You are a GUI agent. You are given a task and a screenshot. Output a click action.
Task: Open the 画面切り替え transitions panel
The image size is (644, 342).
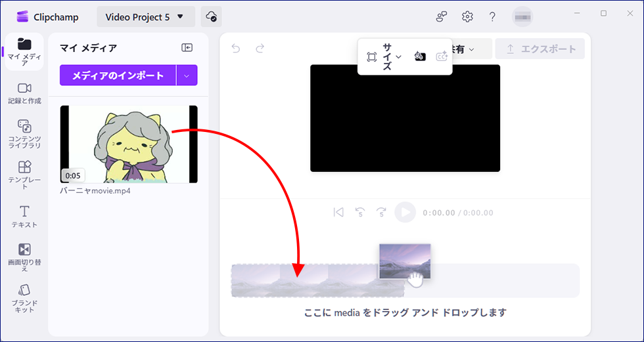tap(24, 256)
